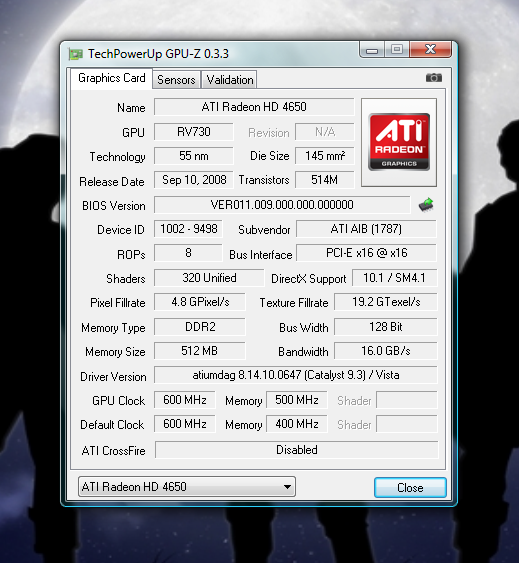Image resolution: width=519 pixels, height=563 pixels.
Task: Click ATI CrossFire field showing Disabled
Action: 297,450
